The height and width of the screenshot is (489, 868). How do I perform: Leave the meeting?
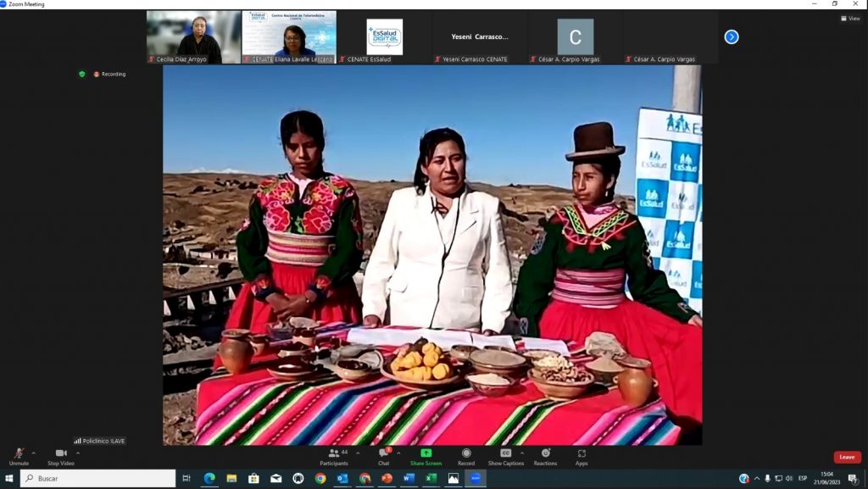click(847, 457)
